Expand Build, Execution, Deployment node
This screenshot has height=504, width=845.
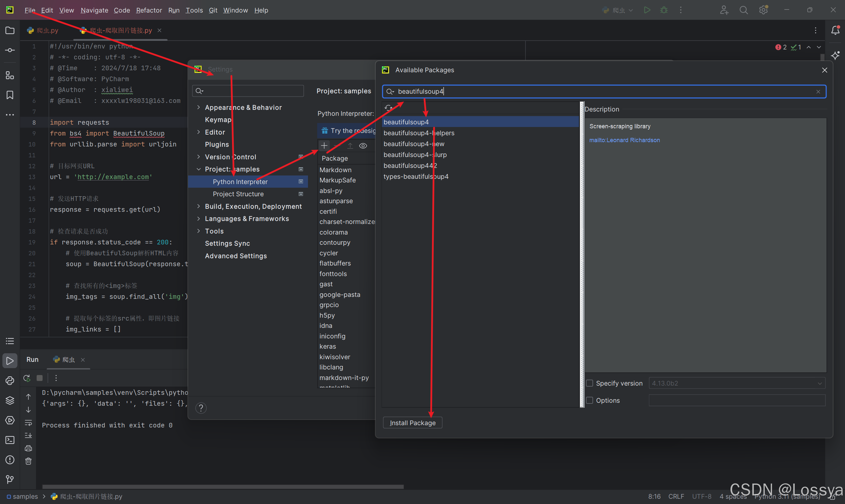coord(198,206)
